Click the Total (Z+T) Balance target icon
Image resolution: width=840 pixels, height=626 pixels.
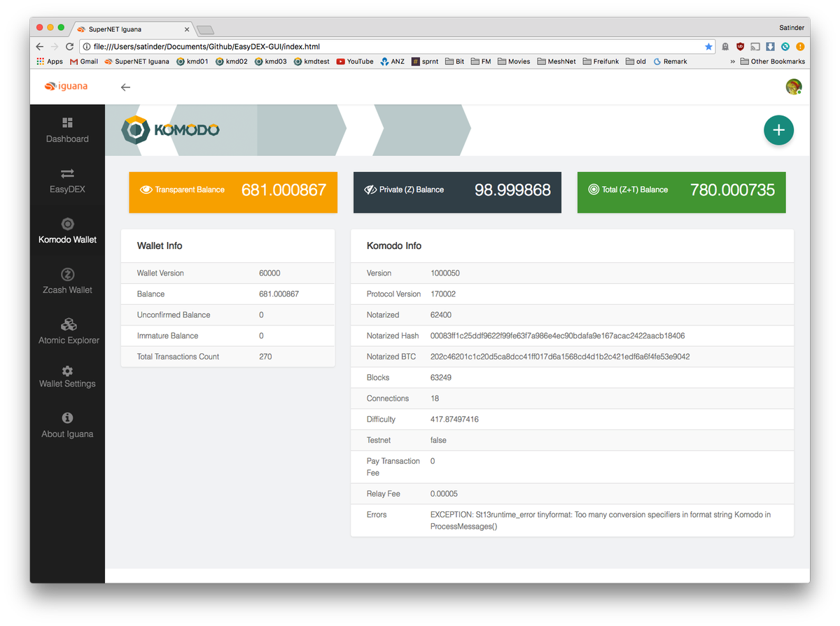click(594, 190)
